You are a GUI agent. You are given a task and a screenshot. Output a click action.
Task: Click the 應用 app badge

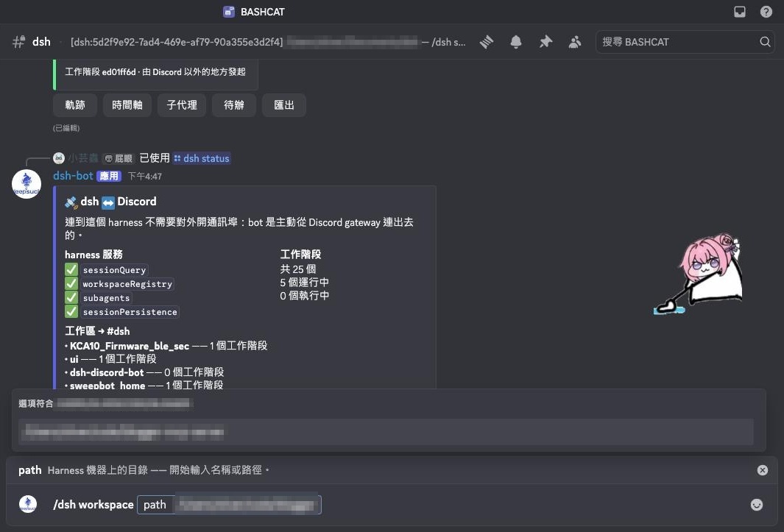coord(108,176)
